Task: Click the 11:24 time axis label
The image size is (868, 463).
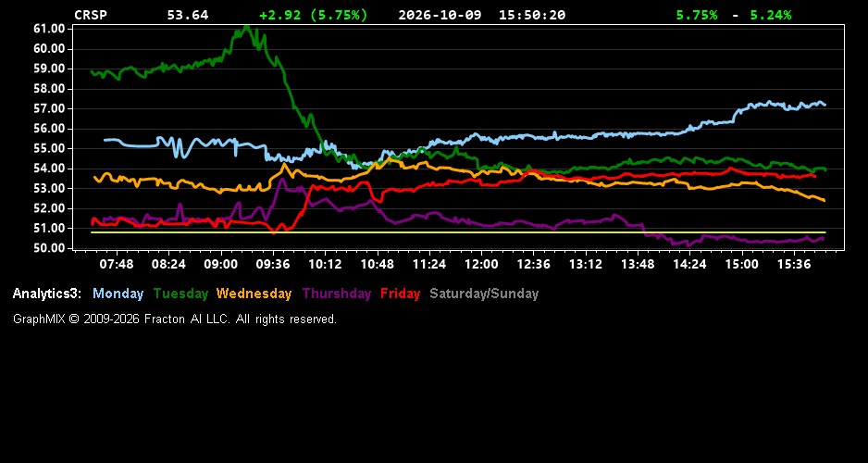Action: coord(429,264)
